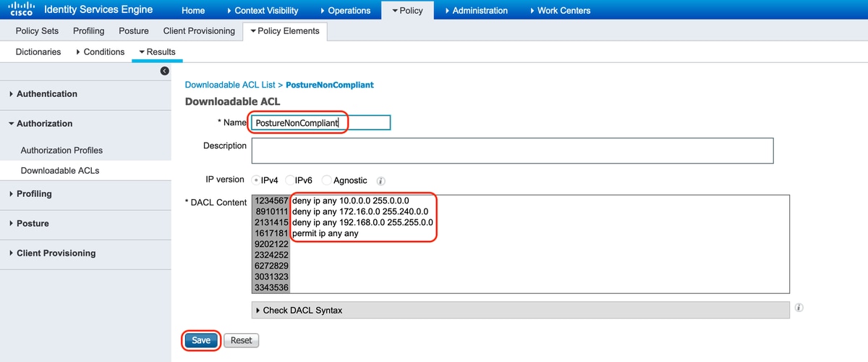
Task: Click inside the DACL Content text area
Action: [520, 243]
